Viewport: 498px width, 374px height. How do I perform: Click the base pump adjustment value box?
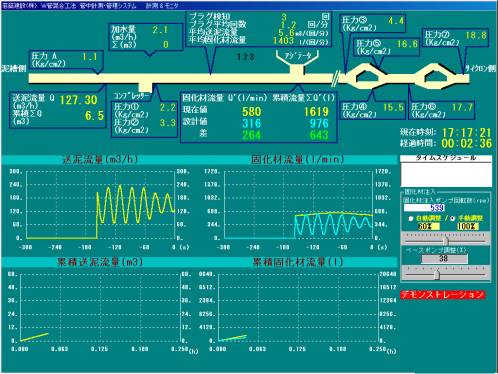[444, 259]
